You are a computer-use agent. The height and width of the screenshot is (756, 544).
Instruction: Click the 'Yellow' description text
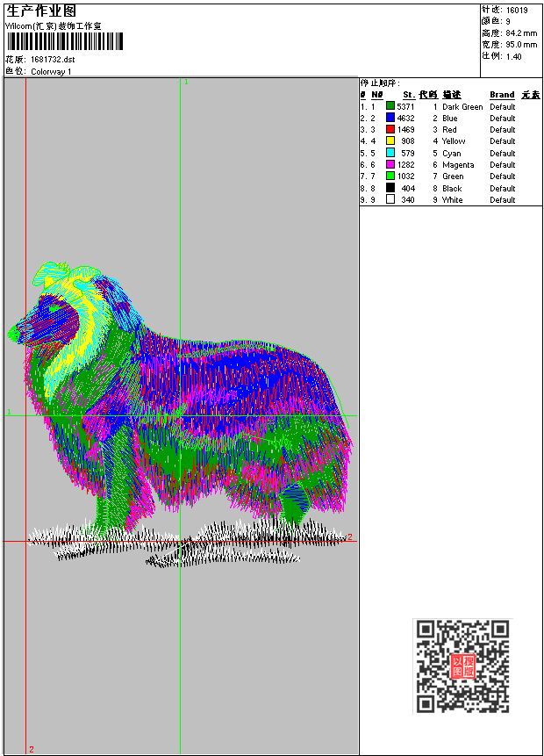click(454, 141)
